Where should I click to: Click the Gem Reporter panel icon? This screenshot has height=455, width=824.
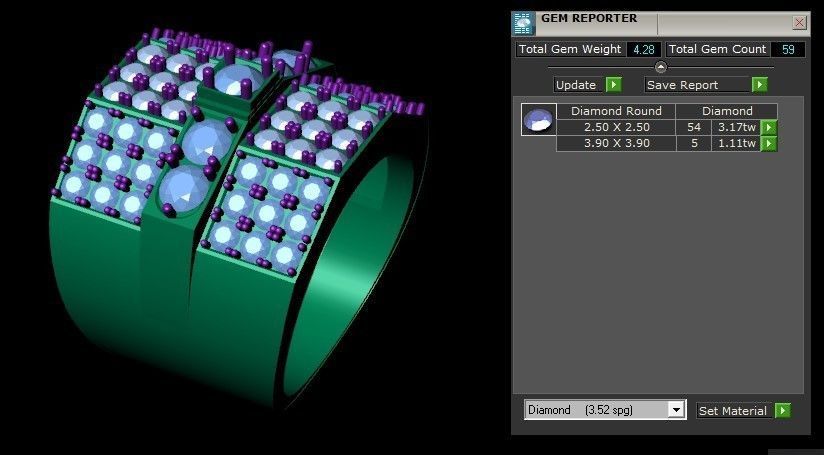click(523, 24)
